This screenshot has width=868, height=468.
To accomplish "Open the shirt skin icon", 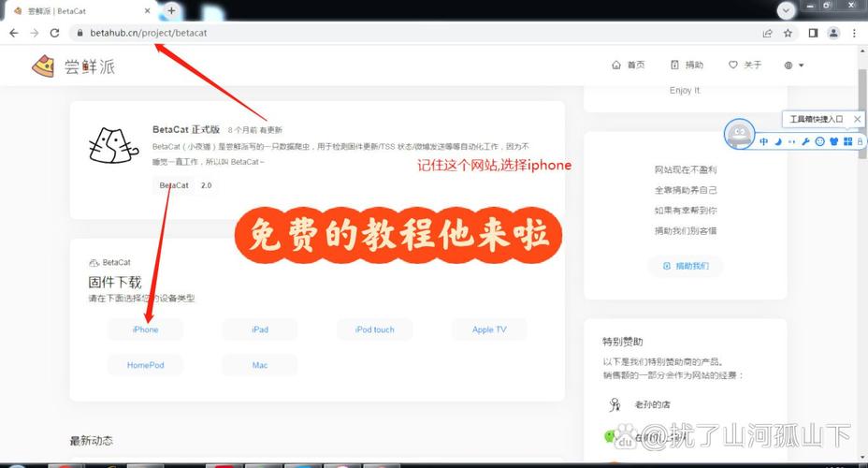I will (833, 141).
